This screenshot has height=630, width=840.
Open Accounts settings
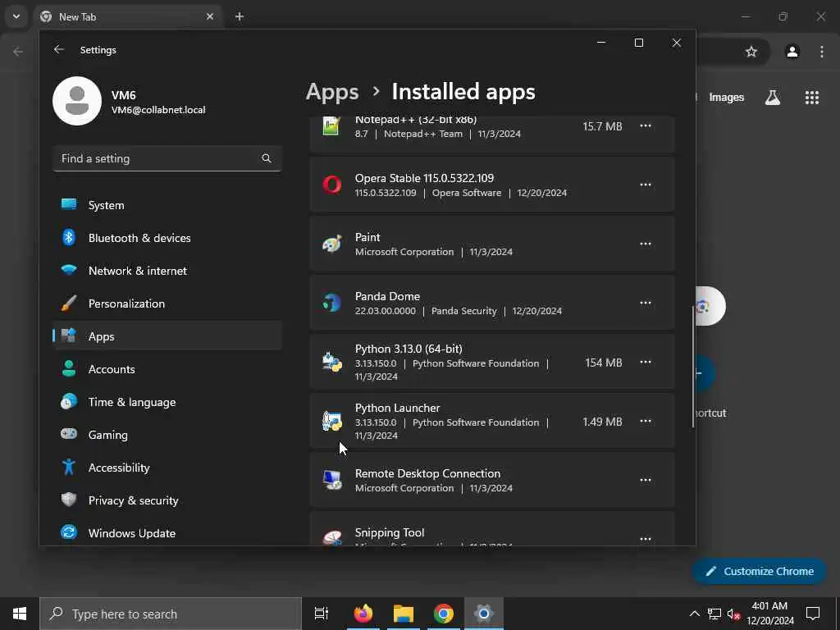[x=167, y=369]
